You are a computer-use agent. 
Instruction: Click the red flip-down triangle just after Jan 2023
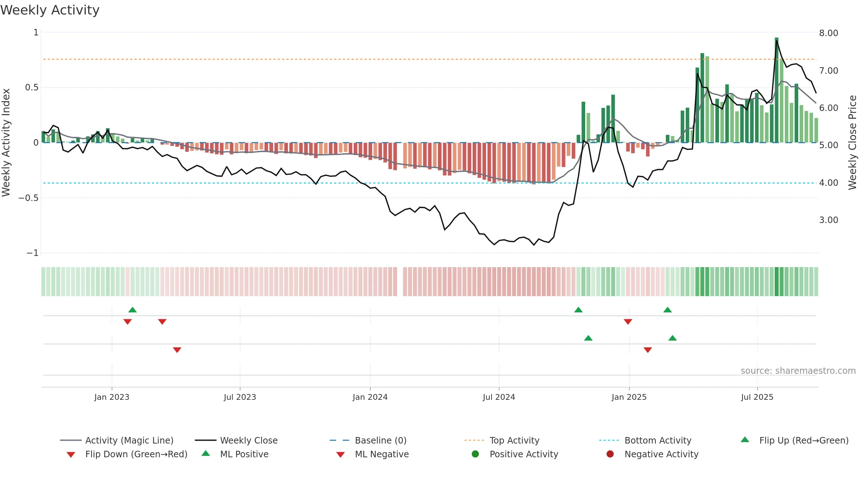pyautogui.click(x=127, y=322)
